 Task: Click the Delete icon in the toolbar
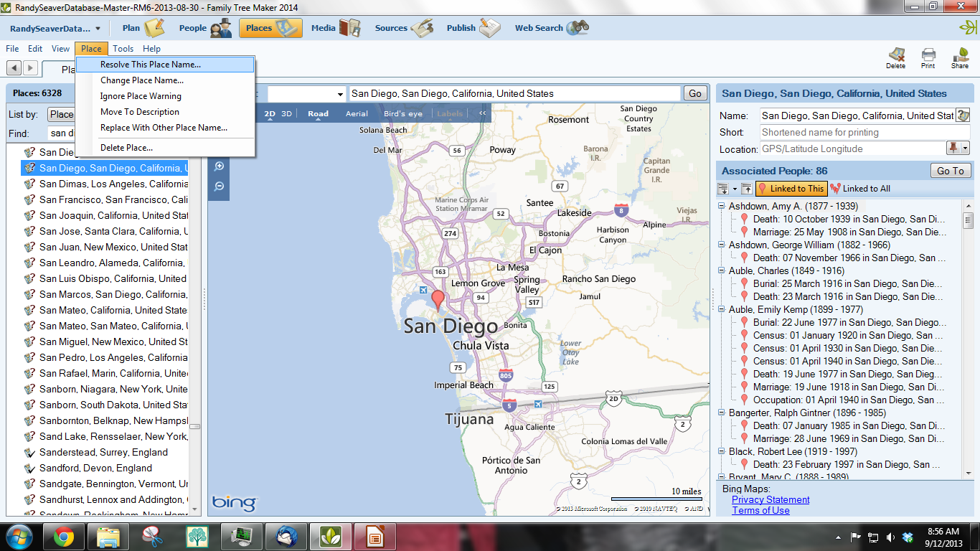tap(895, 57)
